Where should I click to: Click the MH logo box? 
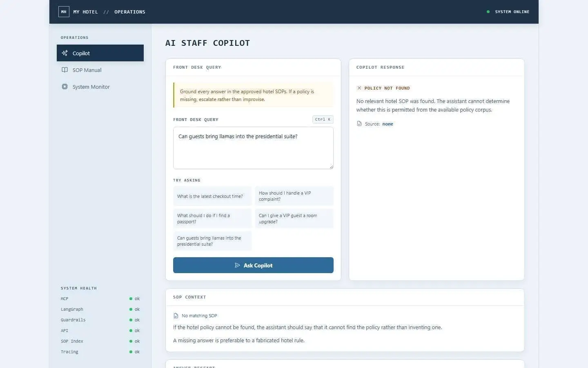[x=64, y=12]
